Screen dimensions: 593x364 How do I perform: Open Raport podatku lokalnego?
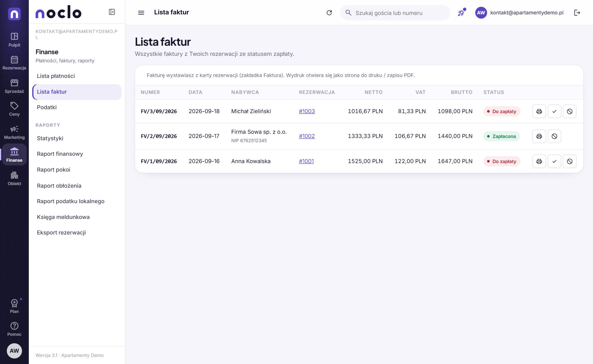pyautogui.click(x=77, y=201)
